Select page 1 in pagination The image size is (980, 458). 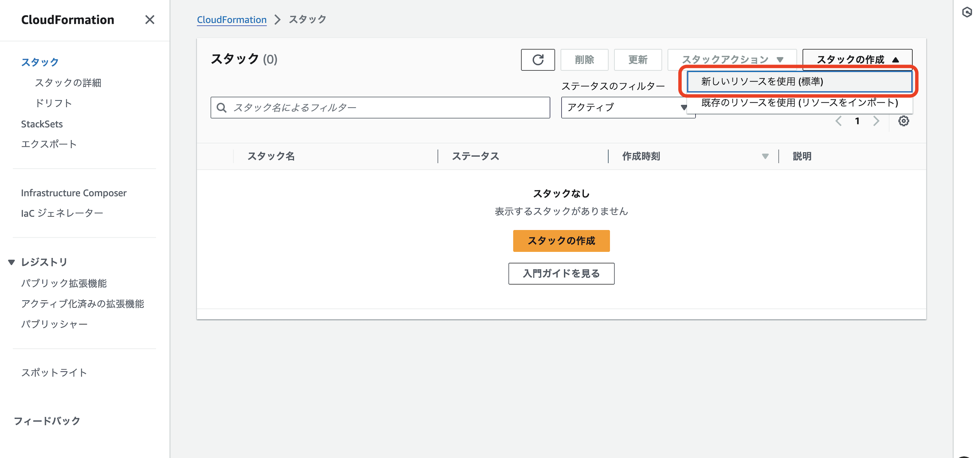coord(857,121)
